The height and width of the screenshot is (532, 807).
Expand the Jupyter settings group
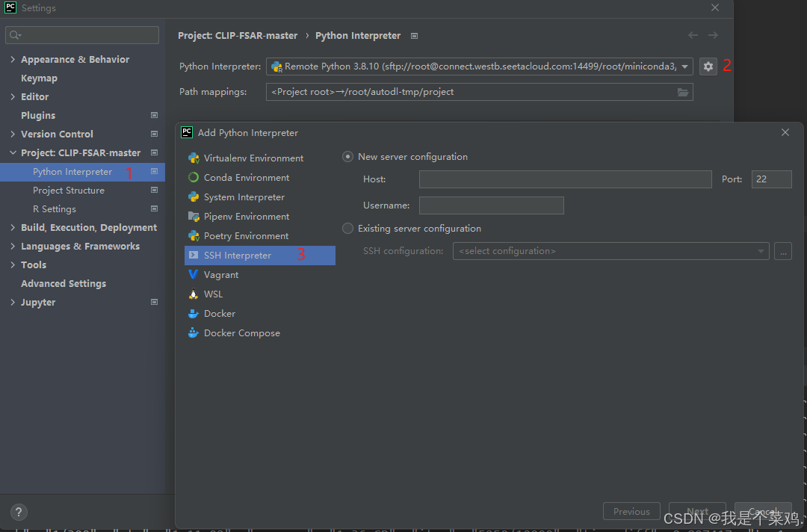point(13,302)
